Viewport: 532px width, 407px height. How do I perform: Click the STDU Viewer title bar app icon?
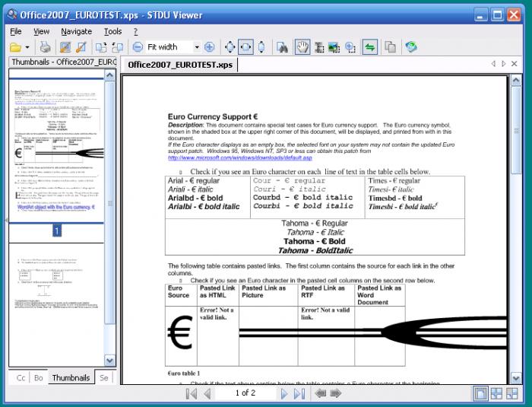pos(12,14)
